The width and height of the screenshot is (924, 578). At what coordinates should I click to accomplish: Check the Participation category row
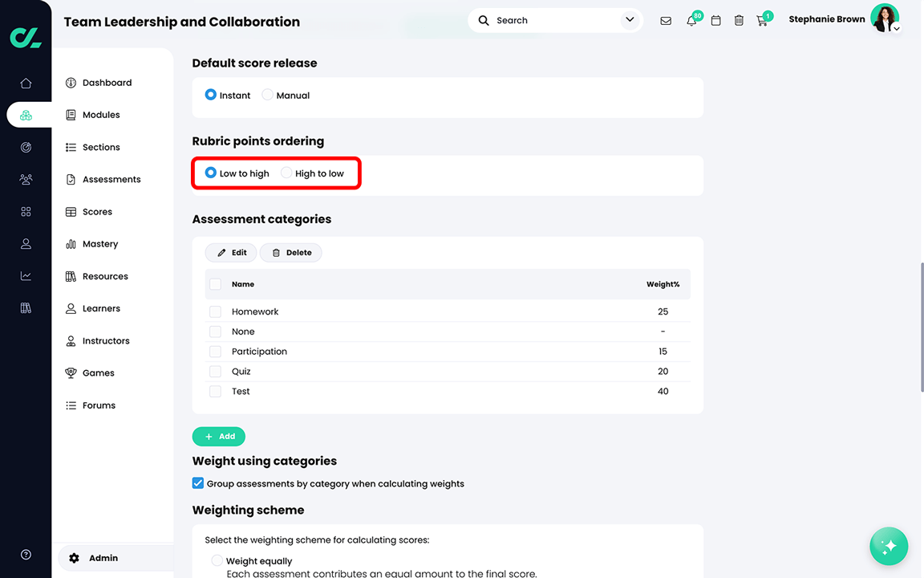coord(215,352)
